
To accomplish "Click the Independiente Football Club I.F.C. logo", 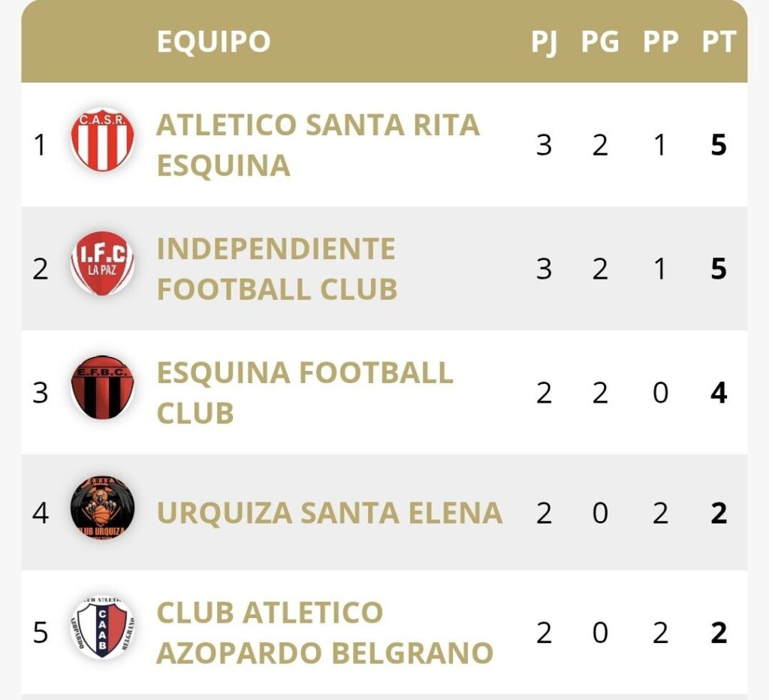I will coord(103,264).
